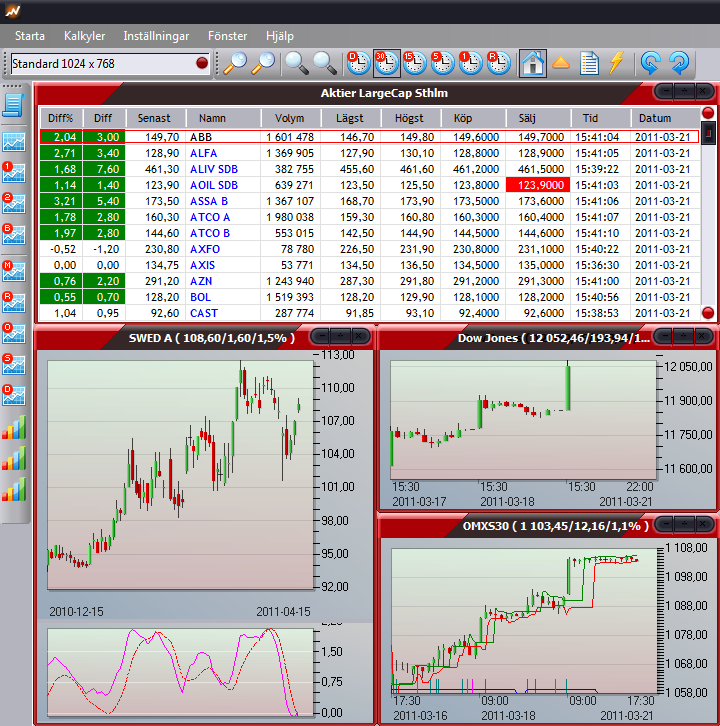Click the orange up-arrow toolbar icon
This screenshot has width=720, height=726.
pos(561,63)
